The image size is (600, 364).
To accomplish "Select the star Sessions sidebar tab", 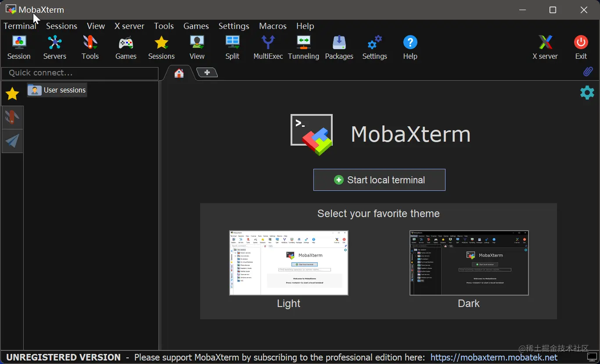I will pos(12,93).
